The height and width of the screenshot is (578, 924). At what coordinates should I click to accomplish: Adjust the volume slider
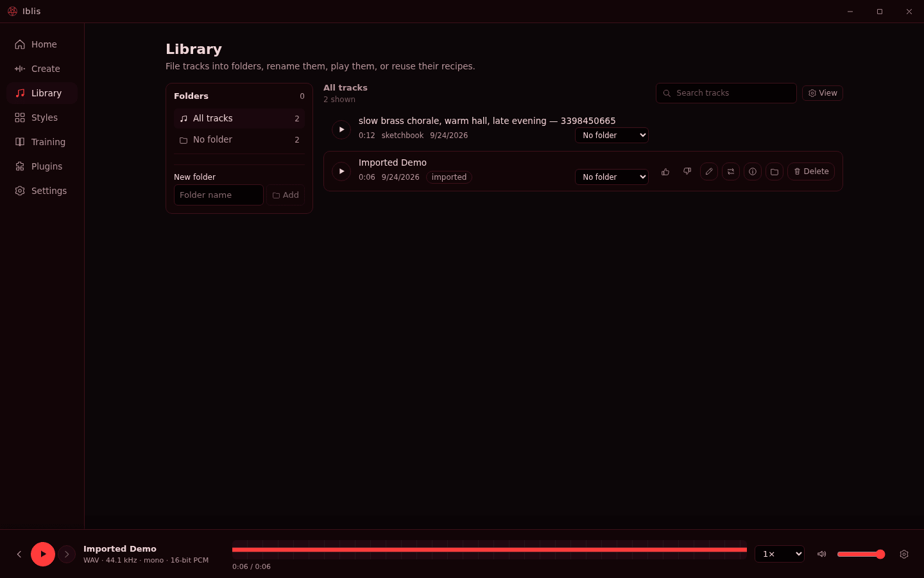coord(861,554)
